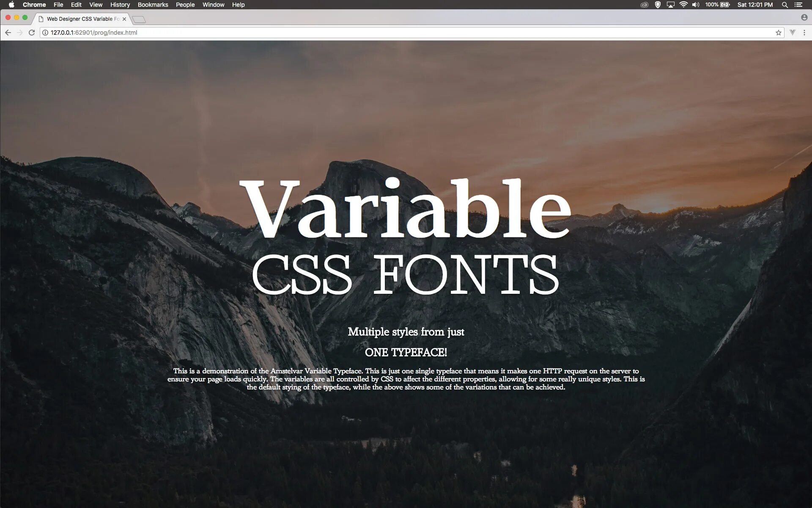Open a new tab
Screen dimensions: 812x508
pyautogui.click(x=140, y=19)
